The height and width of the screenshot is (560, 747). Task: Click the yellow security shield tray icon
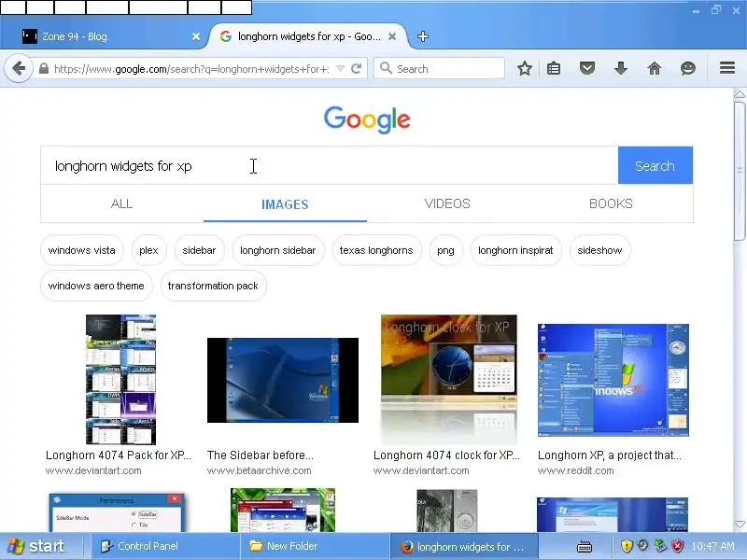627,546
